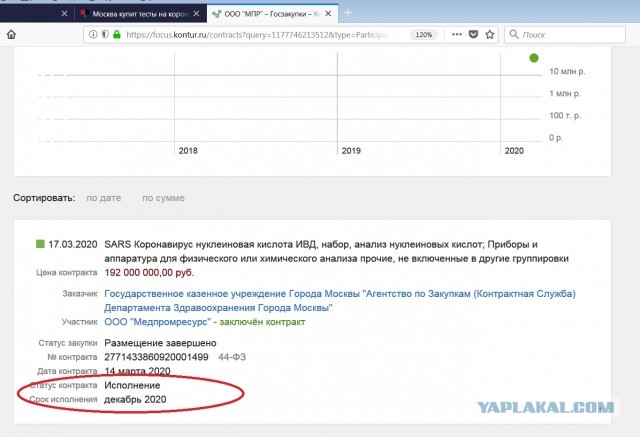Click the search magnifier icon
This screenshot has width=640, height=437.
click(514, 34)
